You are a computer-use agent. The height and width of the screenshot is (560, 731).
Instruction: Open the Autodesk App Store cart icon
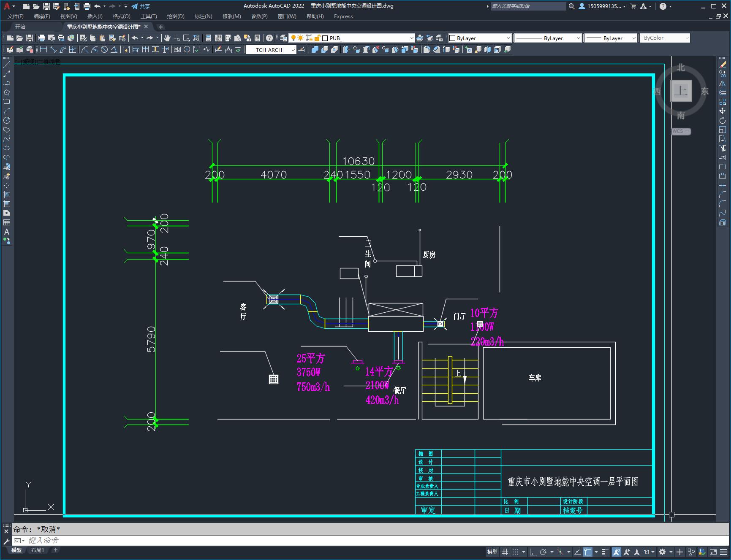[x=633, y=6]
